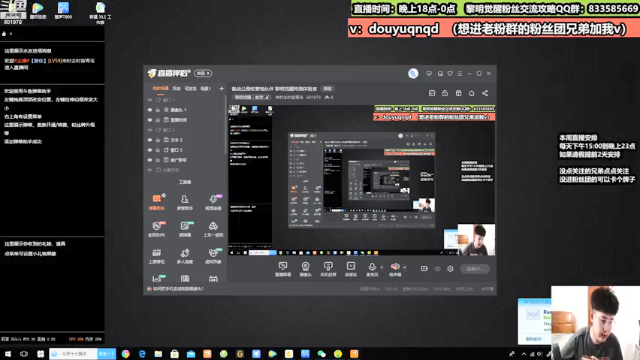Mute the microphone icon
This screenshot has height=360, width=640.
tap(372, 267)
